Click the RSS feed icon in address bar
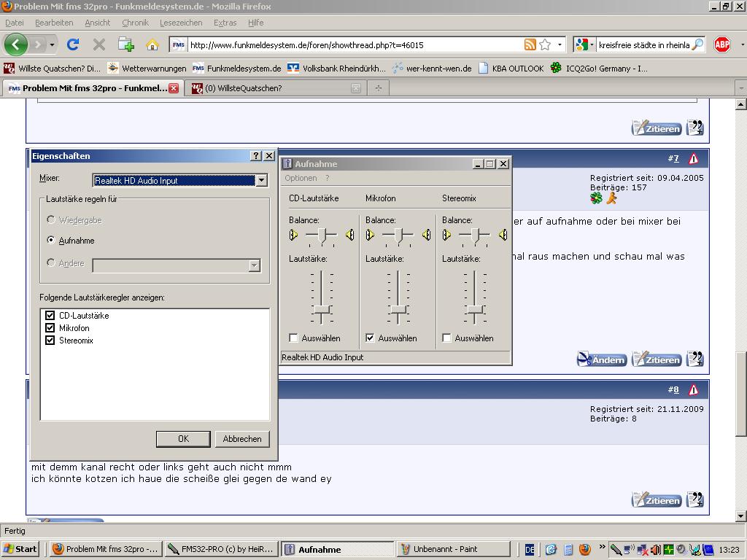The height and width of the screenshot is (560, 747). tap(530, 44)
